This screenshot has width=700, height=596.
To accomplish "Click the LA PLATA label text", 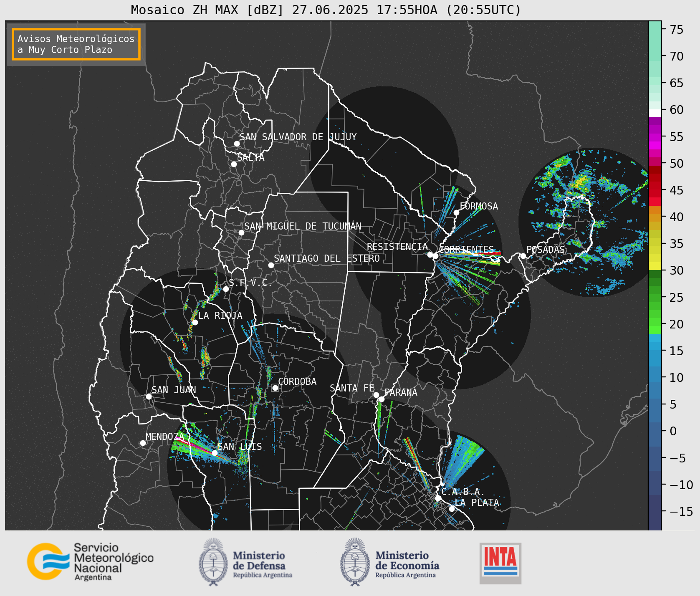I will click(x=477, y=503).
